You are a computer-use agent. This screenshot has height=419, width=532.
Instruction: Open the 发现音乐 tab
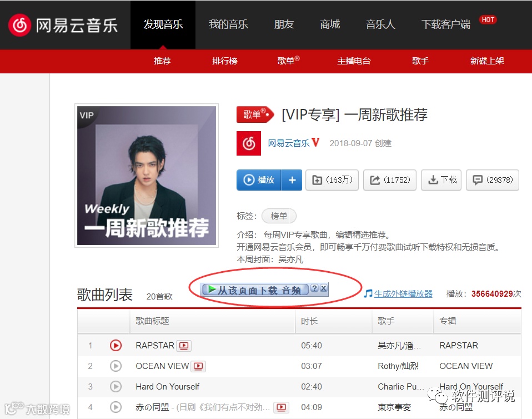pyautogui.click(x=163, y=24)
